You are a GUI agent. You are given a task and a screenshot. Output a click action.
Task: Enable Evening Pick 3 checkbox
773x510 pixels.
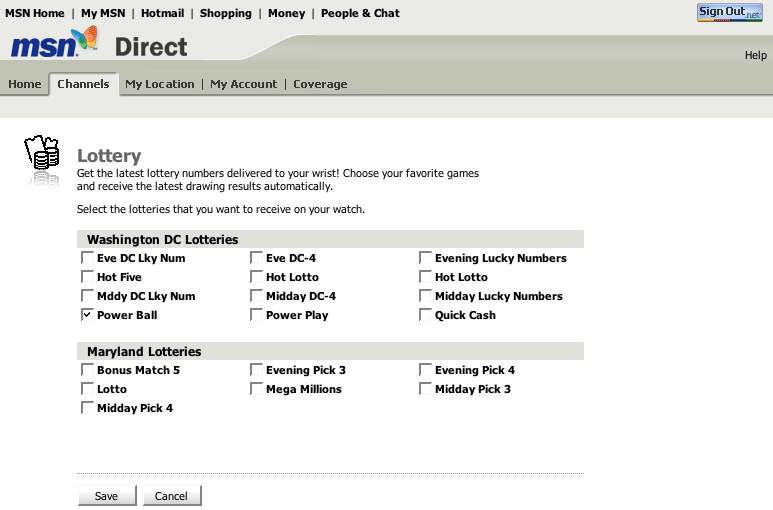(x=256, y=370)
